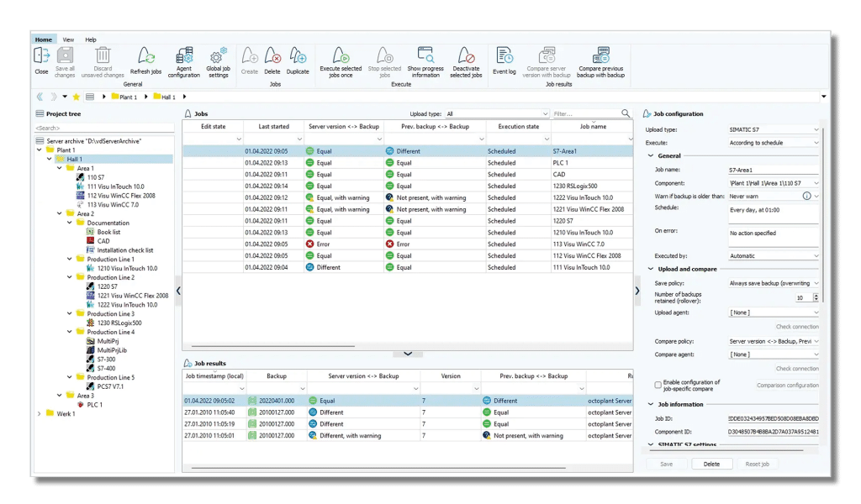The image size is (861, 504).
Task: Click the Job name input field
Action: click(773, 170)
